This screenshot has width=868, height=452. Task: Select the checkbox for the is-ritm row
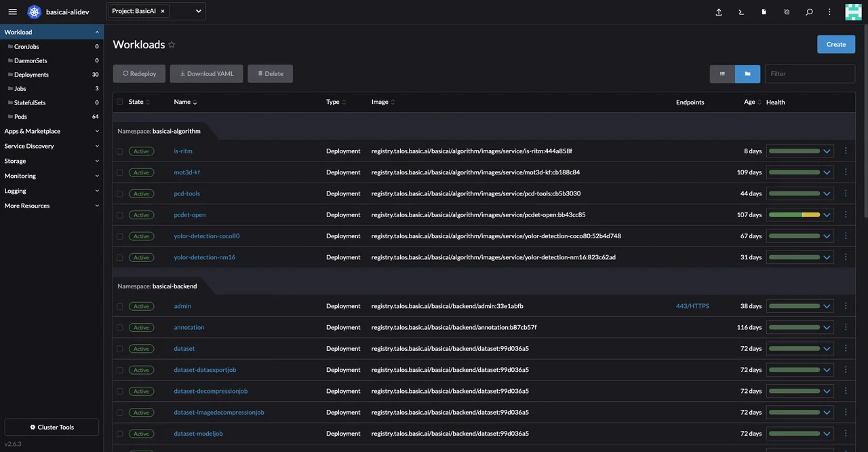pos(120,151)
